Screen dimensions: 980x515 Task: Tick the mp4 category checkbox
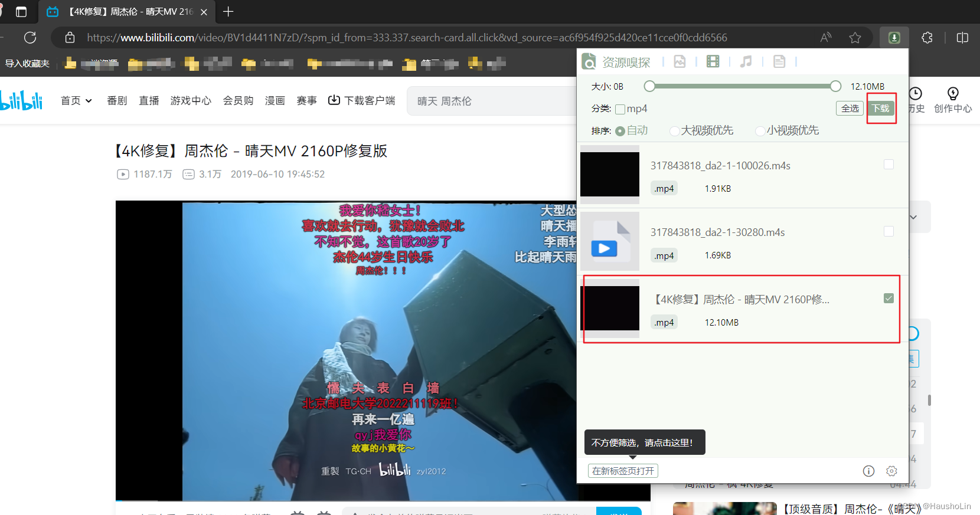tap(620, 109)
